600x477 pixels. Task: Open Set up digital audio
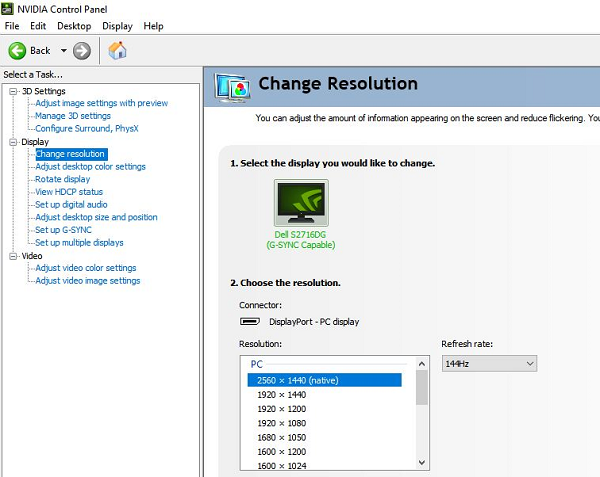click(71, 204)
